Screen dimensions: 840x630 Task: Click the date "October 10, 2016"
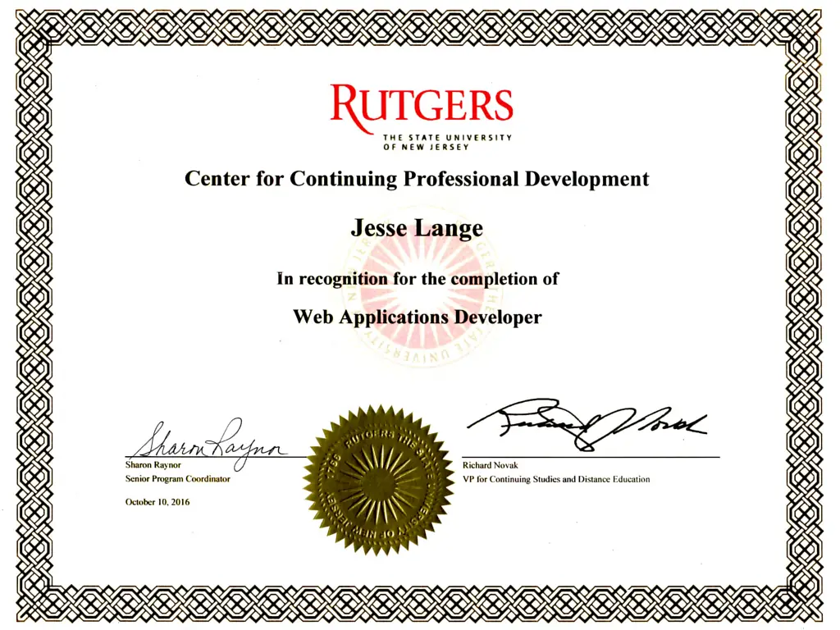point(157,502)
